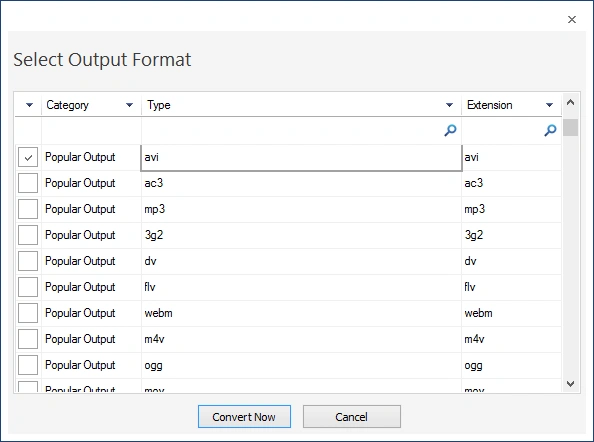This screenshot has width=594, height=442.
Task: Tick the 3g2 format checkbox
Action: 28,235
